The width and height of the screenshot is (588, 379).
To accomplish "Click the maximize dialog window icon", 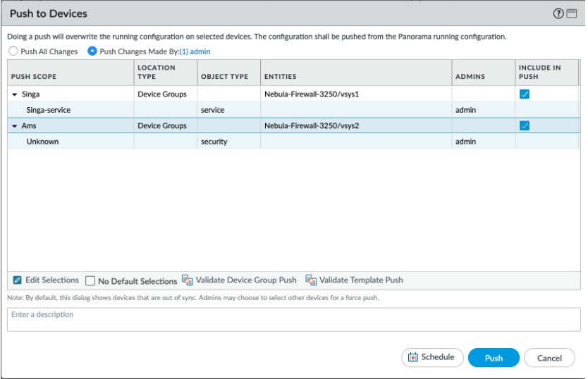I will 570,14.
